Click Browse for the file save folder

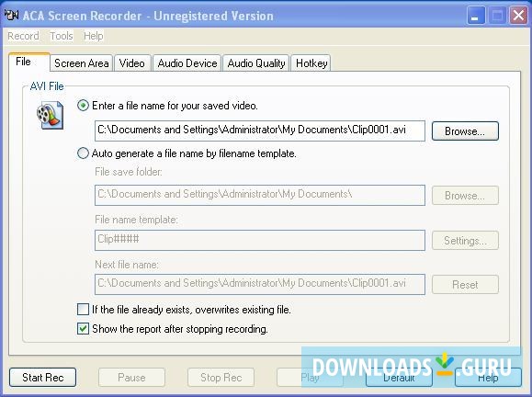click(465, 196)
